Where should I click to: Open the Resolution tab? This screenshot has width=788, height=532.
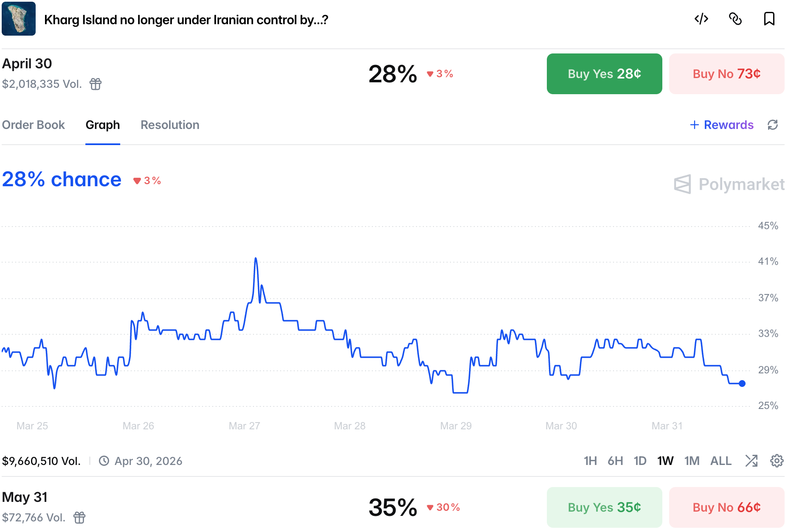pos(170,125)
